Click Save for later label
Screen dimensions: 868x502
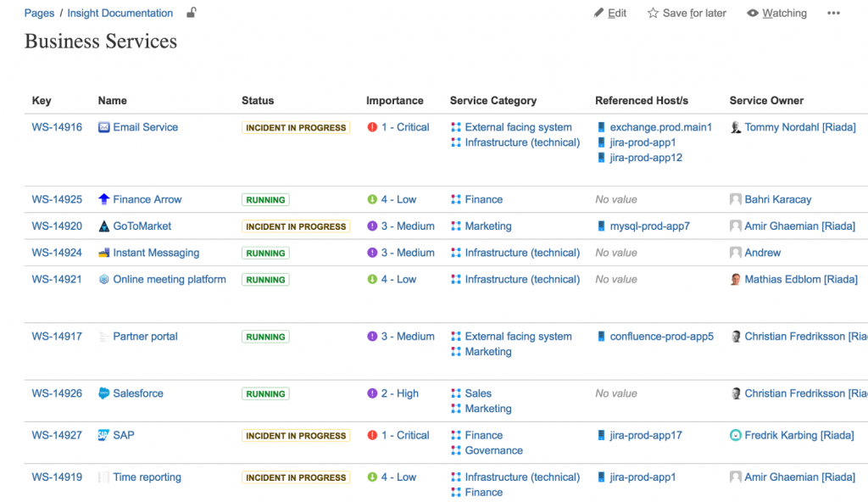694,13
